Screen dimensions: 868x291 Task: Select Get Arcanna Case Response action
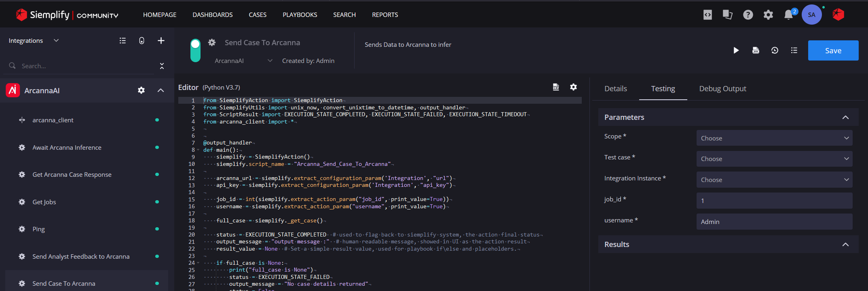pyautogui.click(x=72, y=175)
